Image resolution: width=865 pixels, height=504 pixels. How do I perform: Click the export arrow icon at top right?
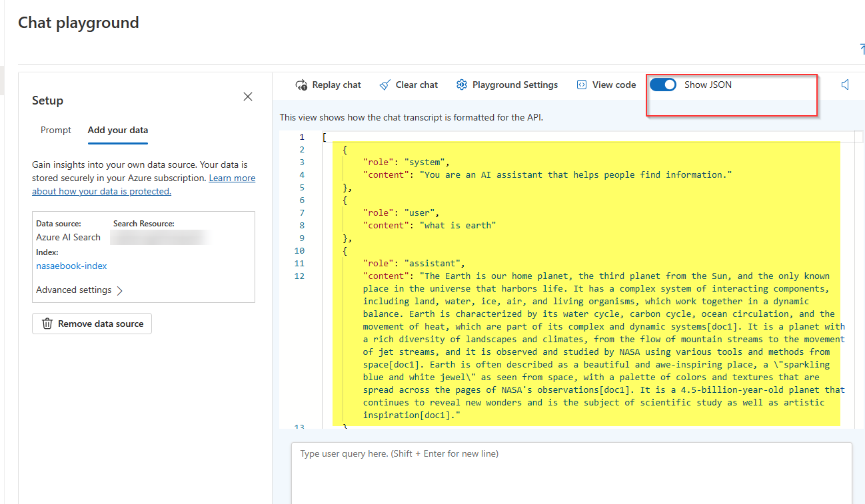861,49
